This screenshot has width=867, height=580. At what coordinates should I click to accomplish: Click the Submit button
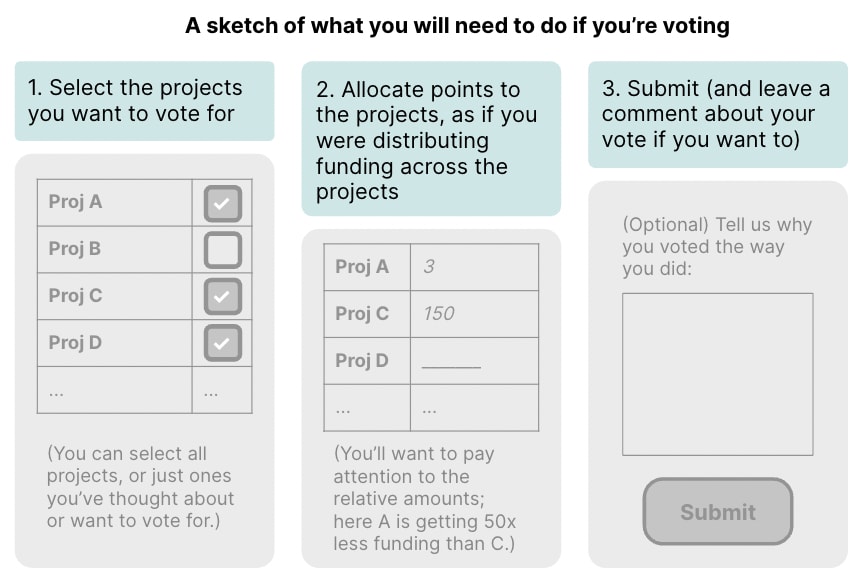pos(717,512)
